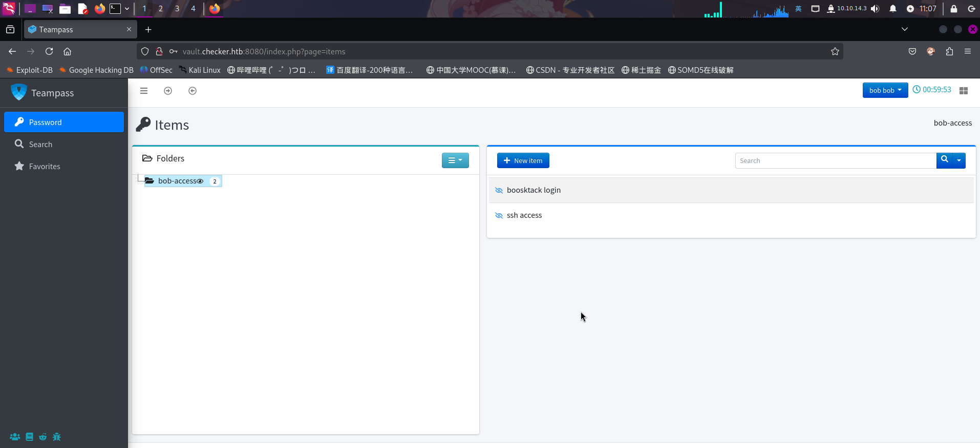980x448 pixels.
Task: Click the lock screen icon in the panel
Action: pyautogui.click(x=954, y=9)
